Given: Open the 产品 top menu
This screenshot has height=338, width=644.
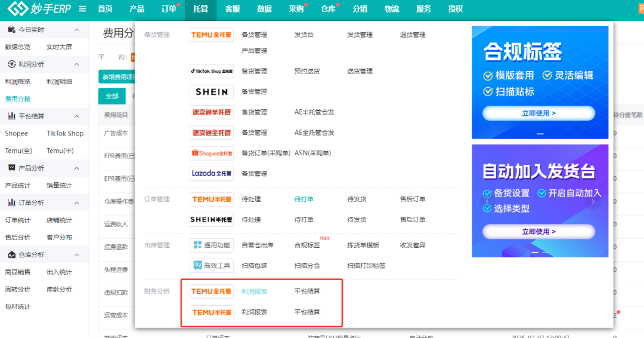Looking at the screenshot, I should point(137,8).
